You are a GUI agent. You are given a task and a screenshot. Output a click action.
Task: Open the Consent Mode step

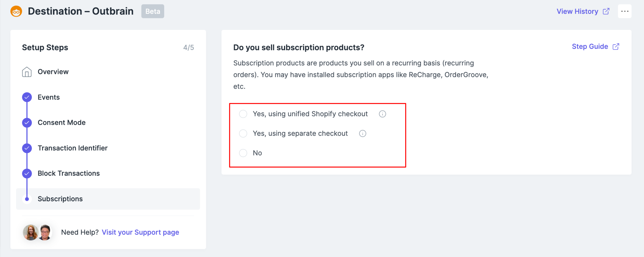[61, 123]
